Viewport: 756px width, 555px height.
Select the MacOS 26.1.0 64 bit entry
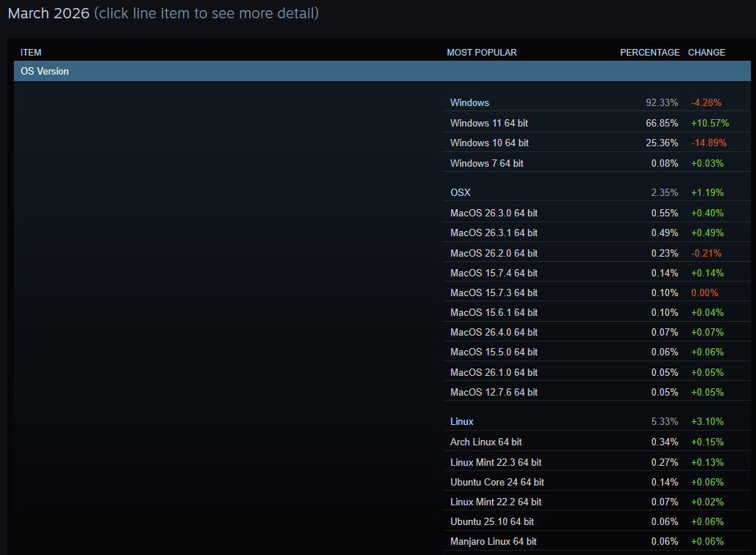tap(597, 371)
